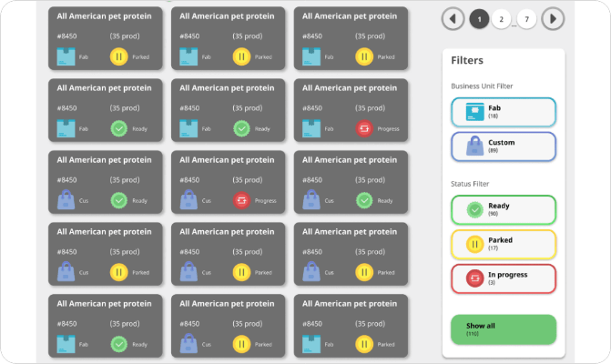The image size is (611, 364).
Task: Open the top-right All American pet protein card
Action: 349,38
